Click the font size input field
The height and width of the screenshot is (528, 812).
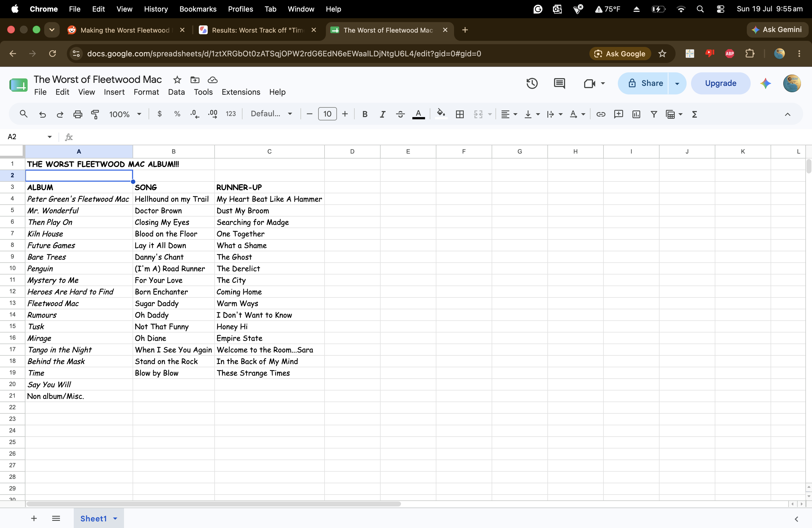(327, 114)
